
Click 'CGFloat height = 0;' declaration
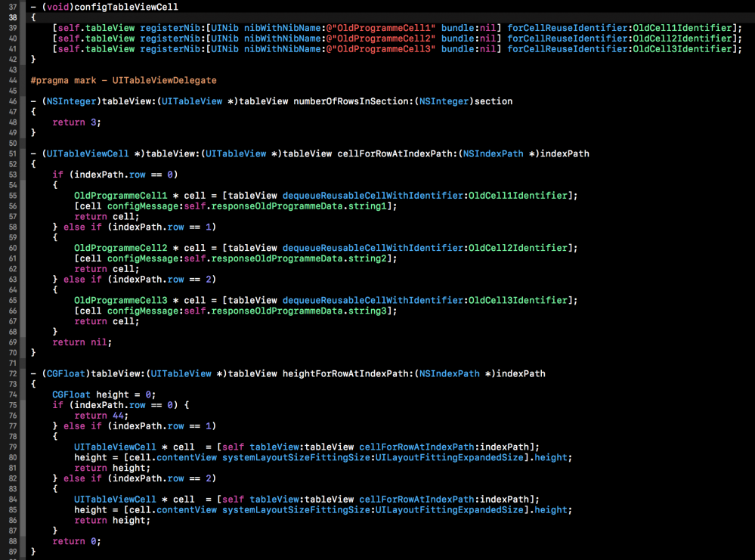(104, 394)
